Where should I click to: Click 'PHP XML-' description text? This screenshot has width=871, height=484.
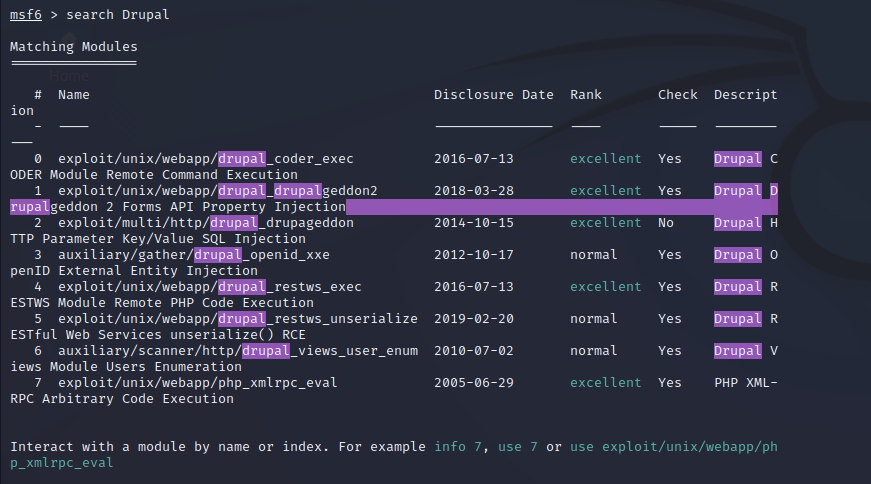point(745,383)
